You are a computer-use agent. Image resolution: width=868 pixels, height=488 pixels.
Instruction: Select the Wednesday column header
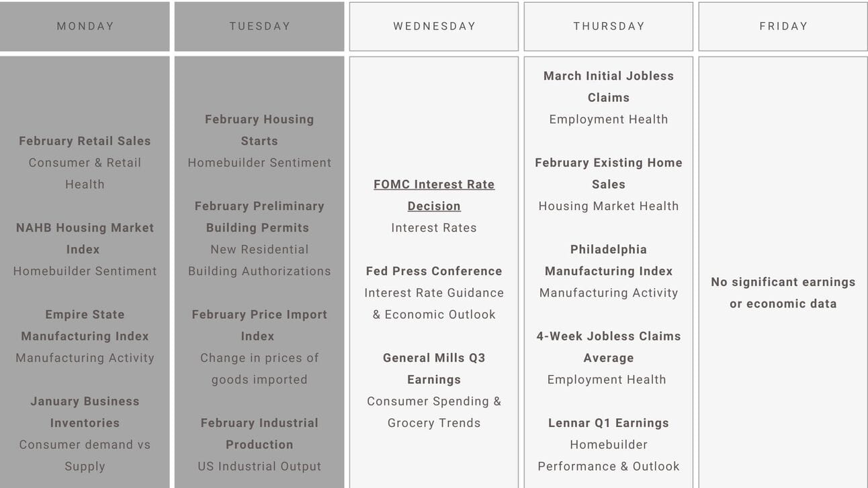point(434,26)
